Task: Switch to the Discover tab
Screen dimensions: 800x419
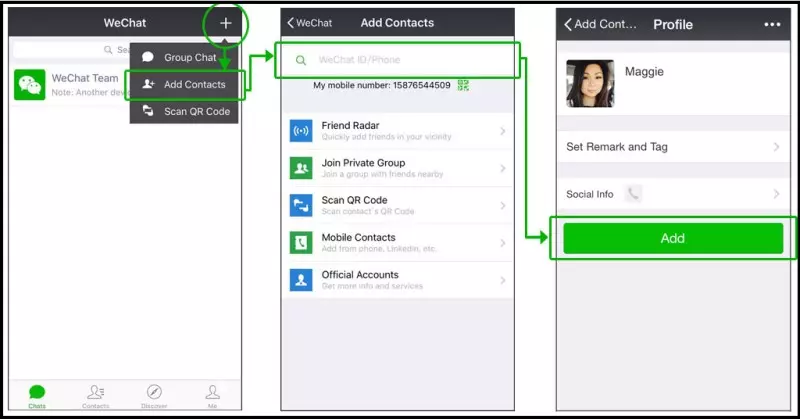Action: [x=154, y=397]
